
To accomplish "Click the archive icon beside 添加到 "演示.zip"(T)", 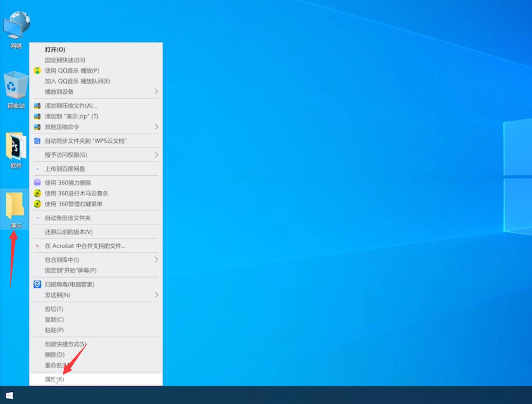I will 37,116.
